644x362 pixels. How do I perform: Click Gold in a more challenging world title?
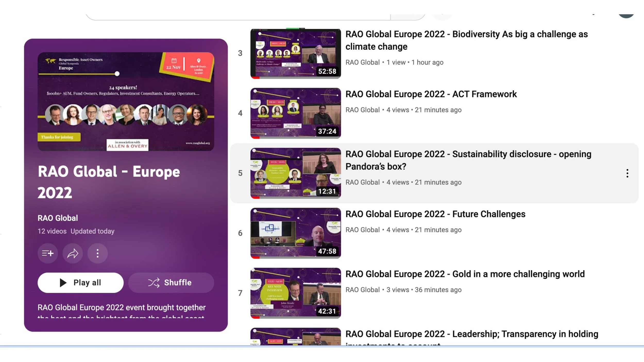(465, 274)
